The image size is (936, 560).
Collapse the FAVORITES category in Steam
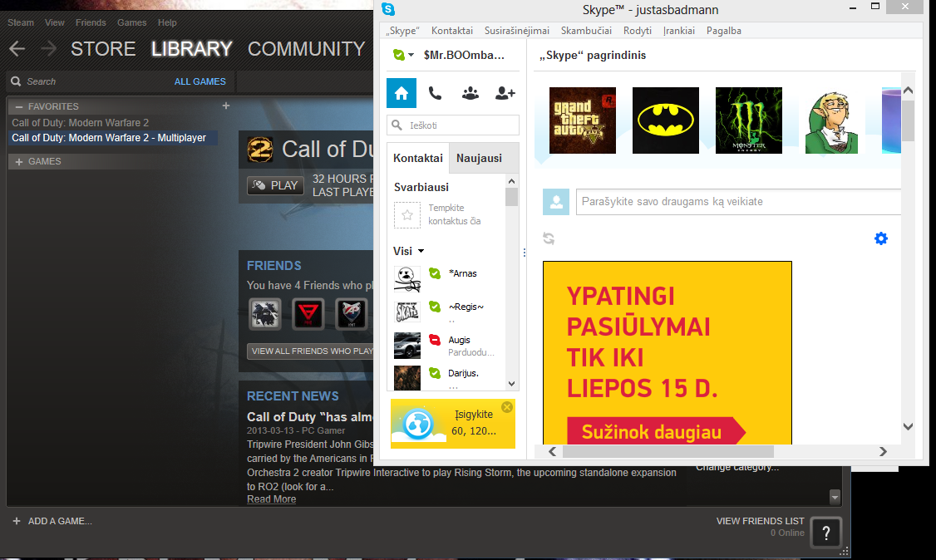(19, 106)
